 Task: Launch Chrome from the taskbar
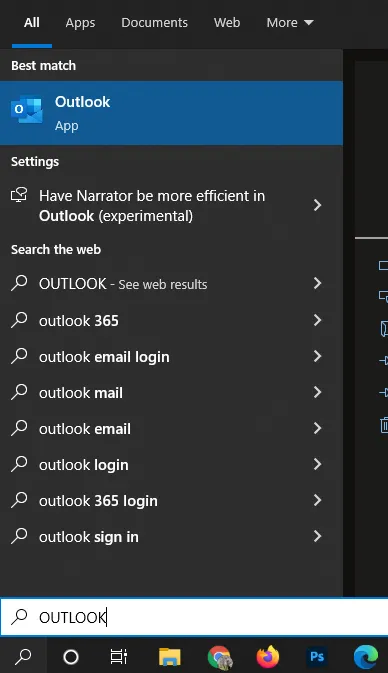tap(220, 657)
